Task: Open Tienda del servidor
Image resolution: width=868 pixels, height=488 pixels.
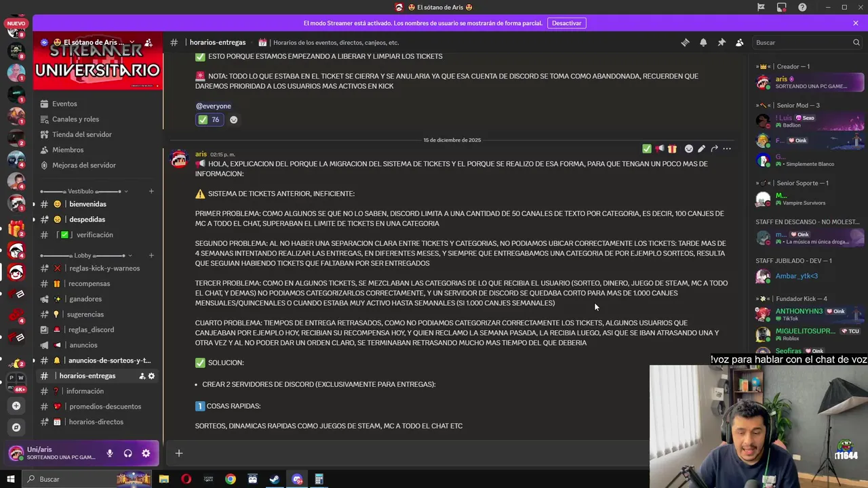Action: tap(98, 134)
